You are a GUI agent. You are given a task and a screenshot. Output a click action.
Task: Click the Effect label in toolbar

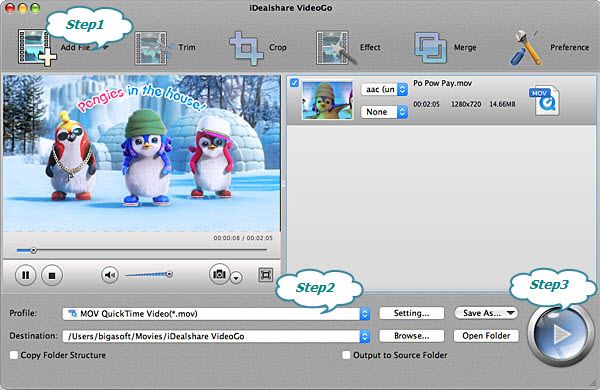click(370, 47)
